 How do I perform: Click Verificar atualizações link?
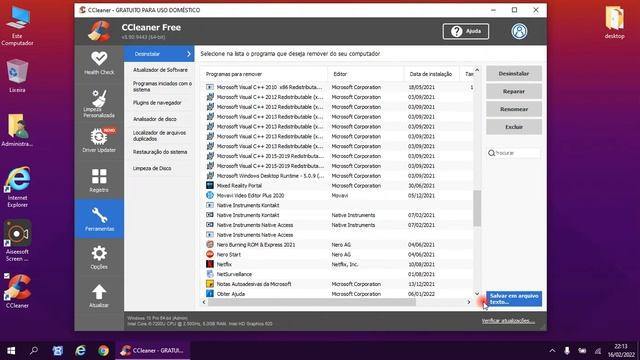pos(508,321)
